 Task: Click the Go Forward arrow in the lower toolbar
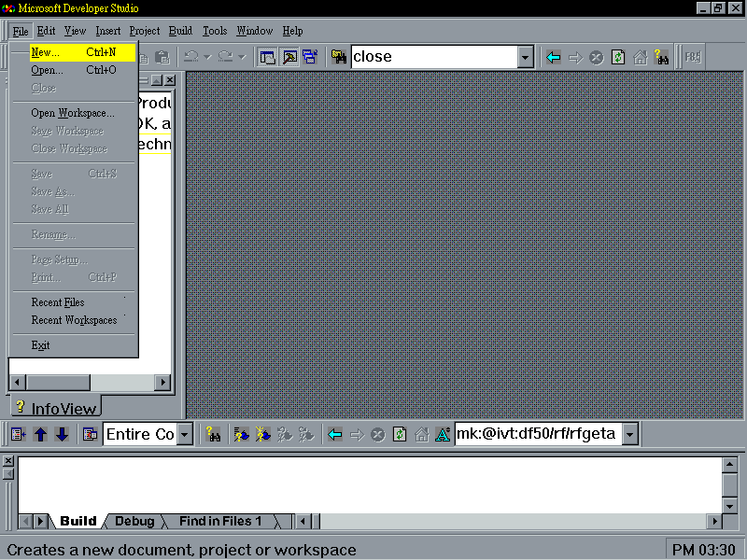[x=357, y=434]
